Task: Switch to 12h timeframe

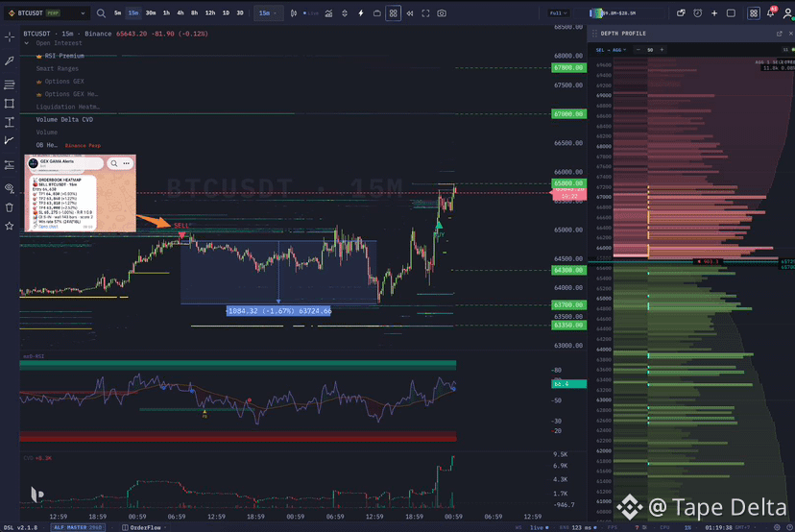Action: pos(210,13)
